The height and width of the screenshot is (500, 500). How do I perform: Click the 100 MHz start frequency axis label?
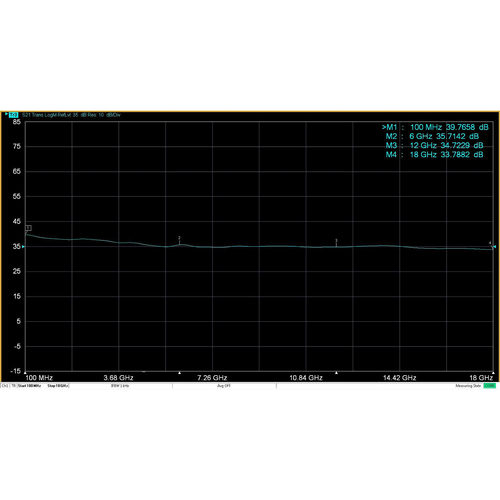[x=39, y=378]
